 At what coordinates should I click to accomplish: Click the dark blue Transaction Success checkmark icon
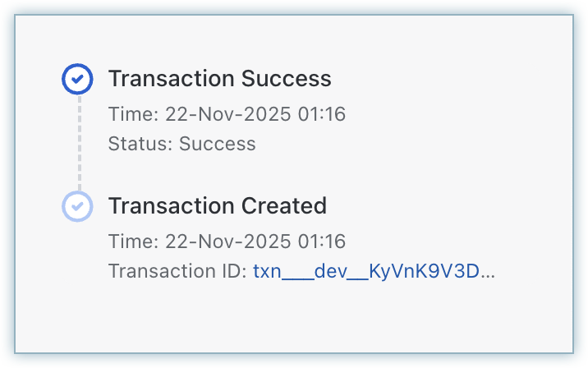(77, 79)
